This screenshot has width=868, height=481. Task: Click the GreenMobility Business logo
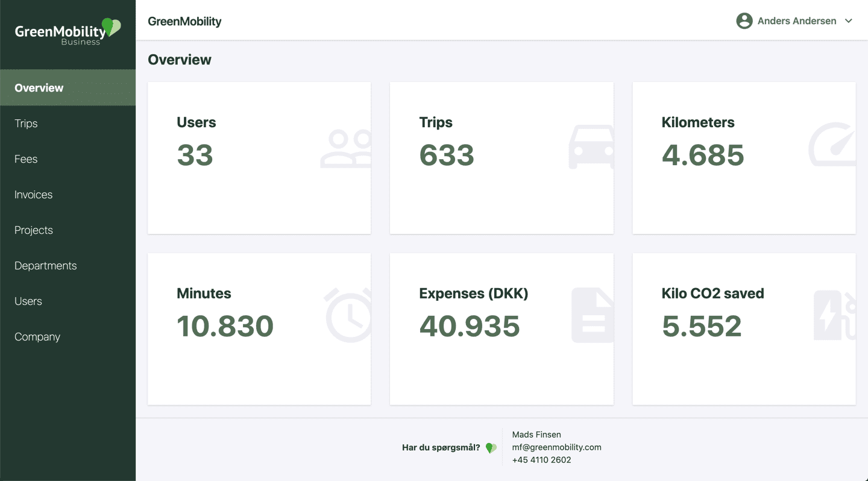coord(68,31)
